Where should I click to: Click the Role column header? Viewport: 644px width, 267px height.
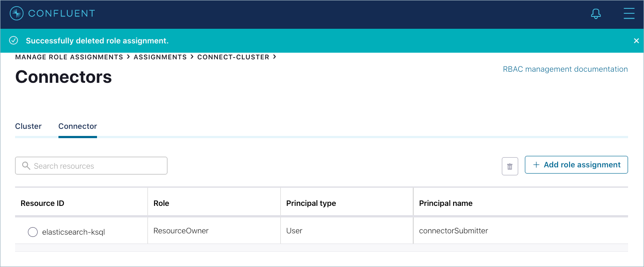pyautogui.click(x=161, y=203)
